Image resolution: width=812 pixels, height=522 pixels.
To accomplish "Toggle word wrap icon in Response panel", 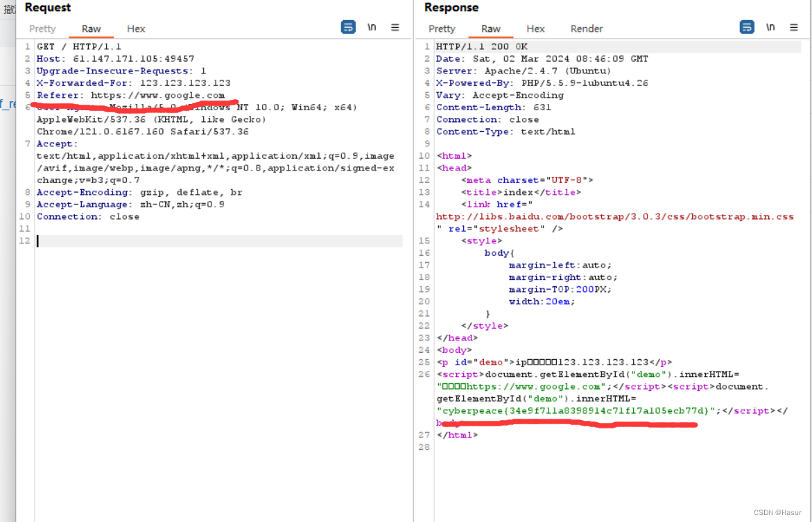I will pos(747,27).
